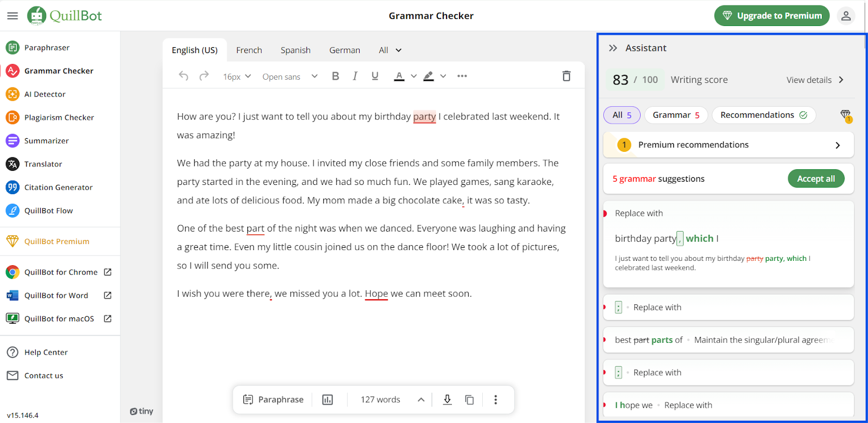Open QuillBot for Chrome link
868x423 pixels.
[59, 272]
